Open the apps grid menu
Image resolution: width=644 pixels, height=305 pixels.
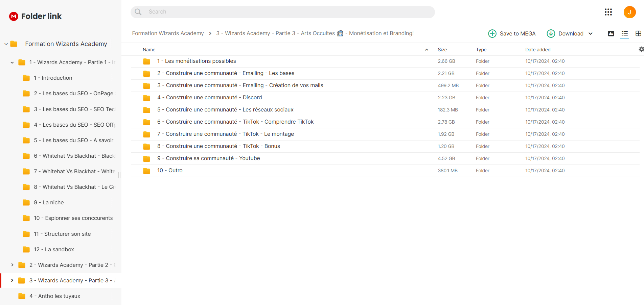[608, 12]
